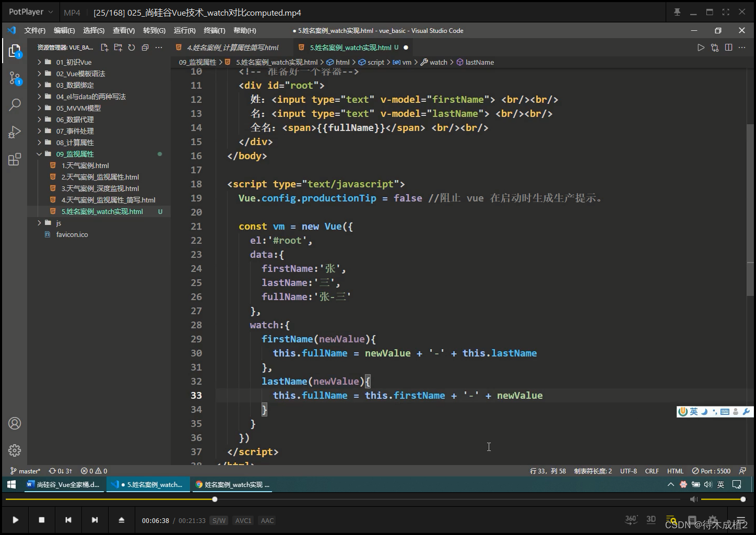Open the Extensions view
The width and height of the screenshot is (756, 535).
15,159
